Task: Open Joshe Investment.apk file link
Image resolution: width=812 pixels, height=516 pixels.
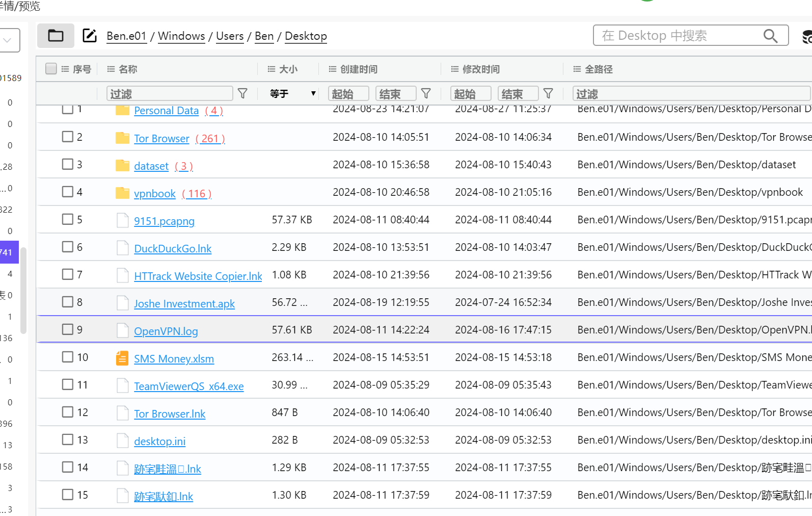Action: [184, 304]
